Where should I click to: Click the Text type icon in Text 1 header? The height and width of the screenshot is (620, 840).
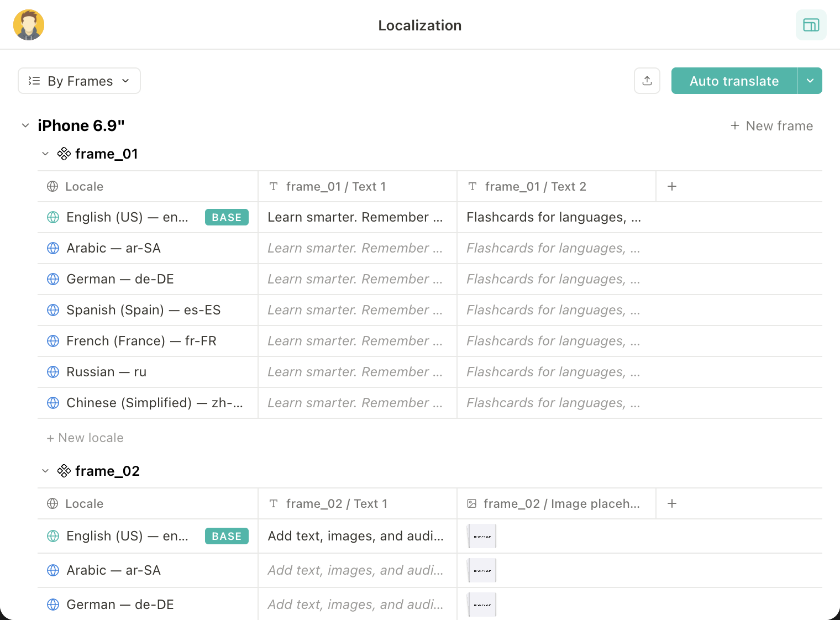coord(274,186)
